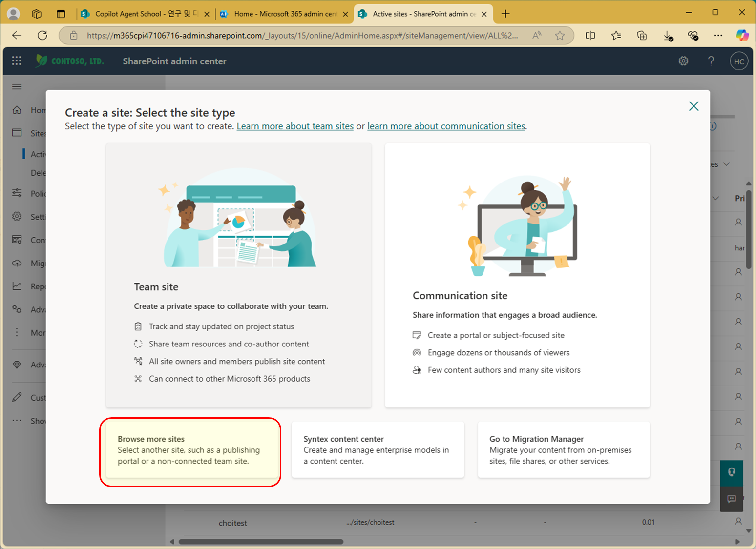Image resolution: width=756 pixels, height=549 pixels.
Task: Choose Go to Migration Manager
Action: coord(564,450)
